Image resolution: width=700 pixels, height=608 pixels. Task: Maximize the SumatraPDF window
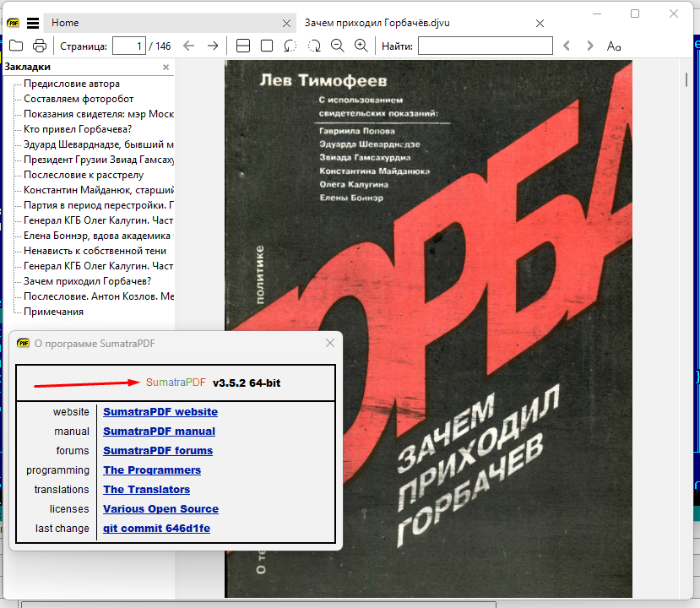(x=635, y=14)
